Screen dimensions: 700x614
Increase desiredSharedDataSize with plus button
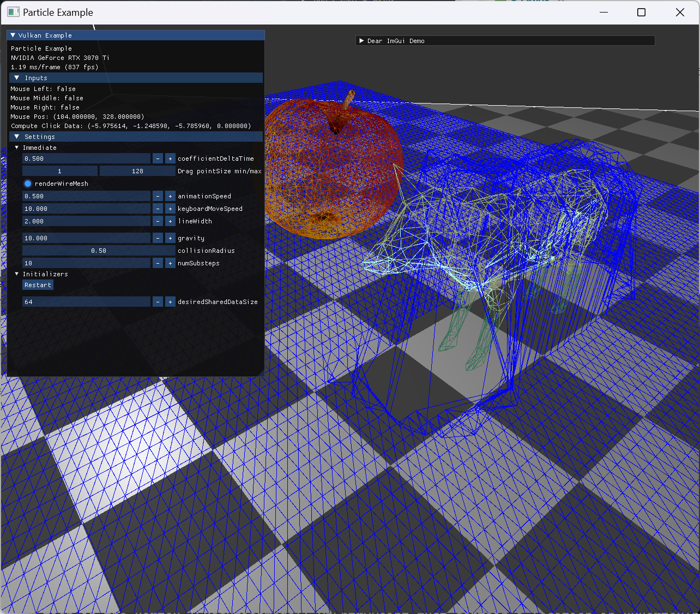170,302
